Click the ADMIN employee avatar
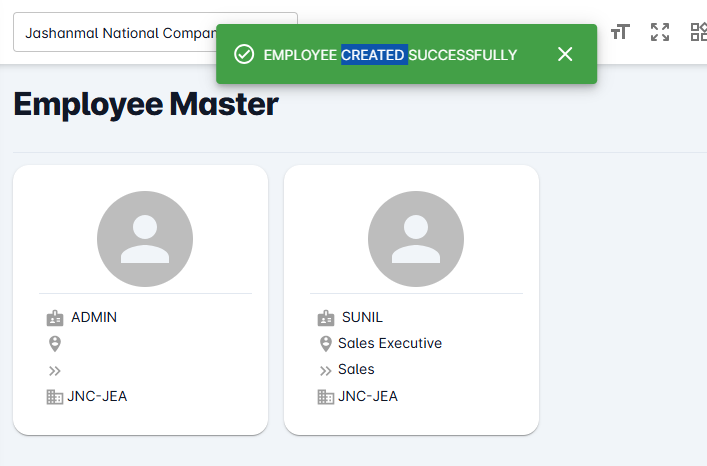707x466 pixels. click(x=145, y=239)
